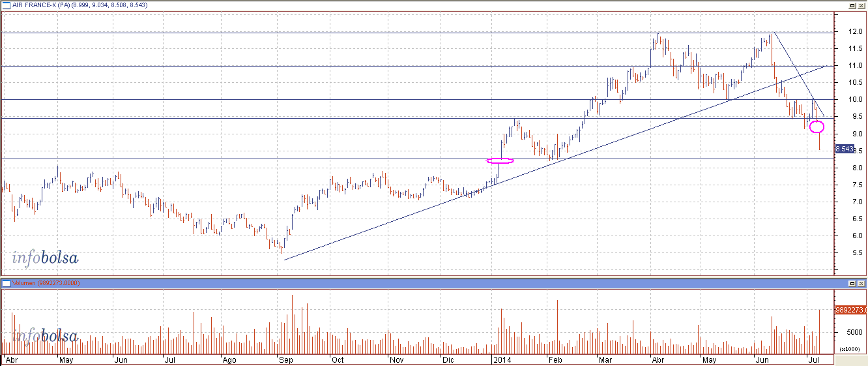This screenshot has height=366, width=868.
Task: Click the 8.543 current price label
Action: coord(844,149)
